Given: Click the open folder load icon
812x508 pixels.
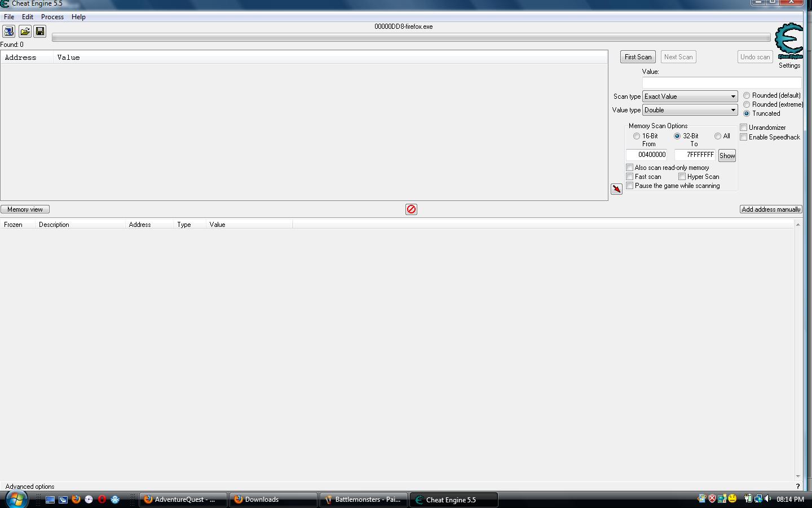Looking at the screenshot, I should pyautogui.click(x=25, y=31).
